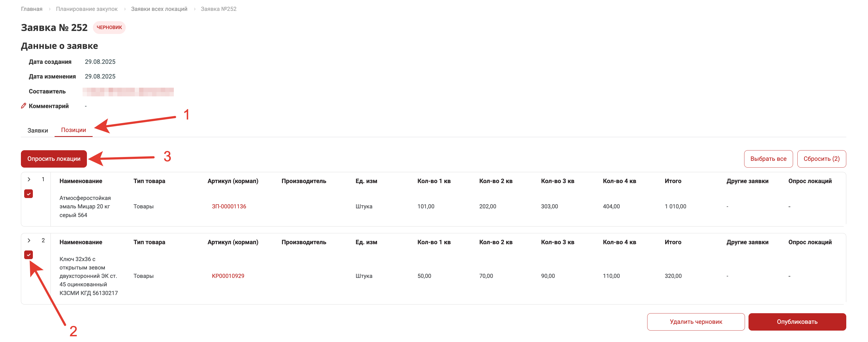
Task: Expand position row number 1
Action: point(29,180)
